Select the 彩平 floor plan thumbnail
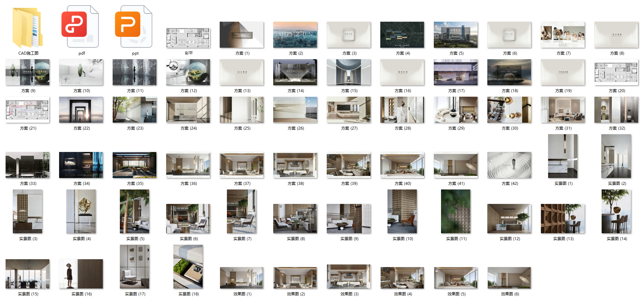The width and height of the screenshot is (644, 300). [188, 38]
